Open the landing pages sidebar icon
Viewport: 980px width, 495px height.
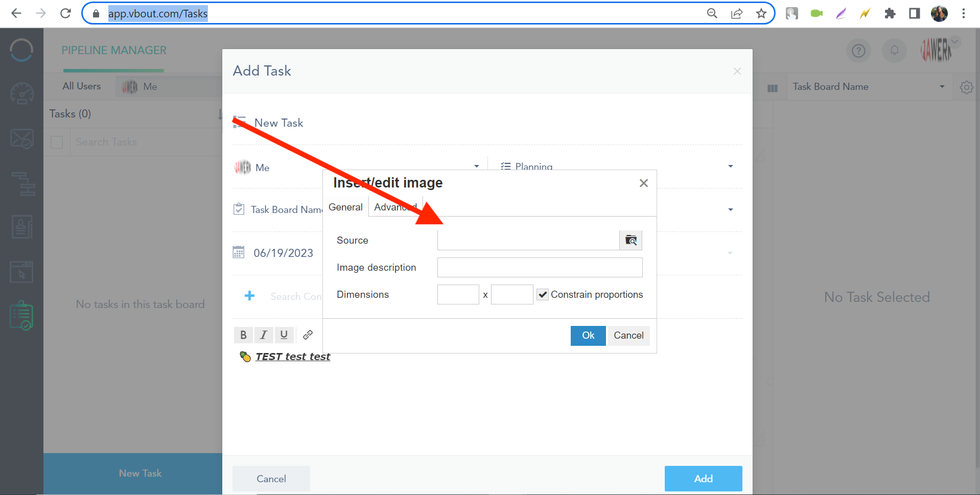21,272
